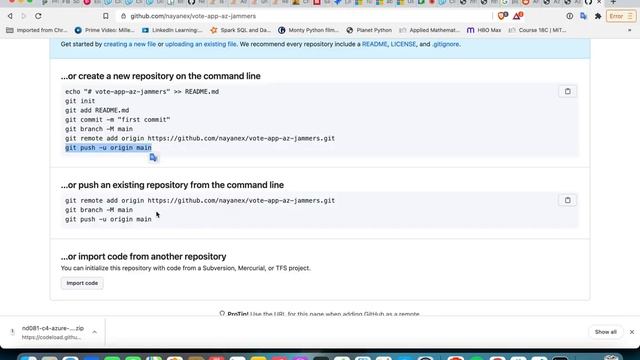Click Show all downloads
Screen dimensions: 640x360
pos(605,332)
